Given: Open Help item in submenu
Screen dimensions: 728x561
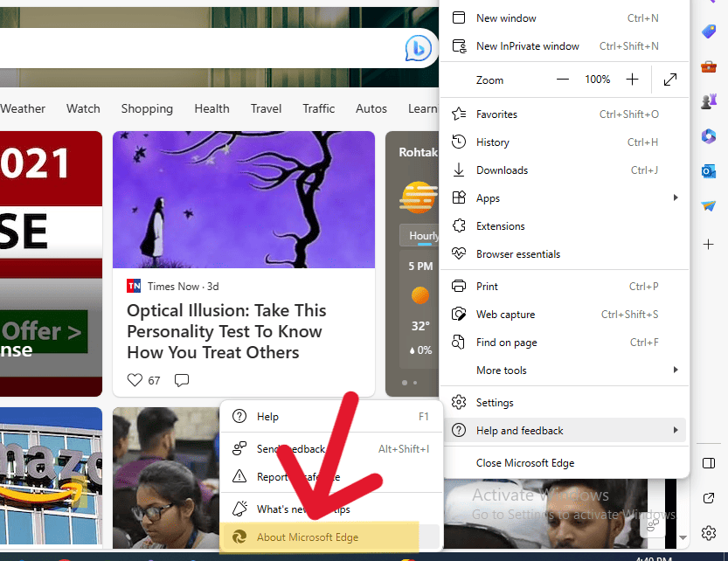Looking at the screenshot, I should pos(330,417).
